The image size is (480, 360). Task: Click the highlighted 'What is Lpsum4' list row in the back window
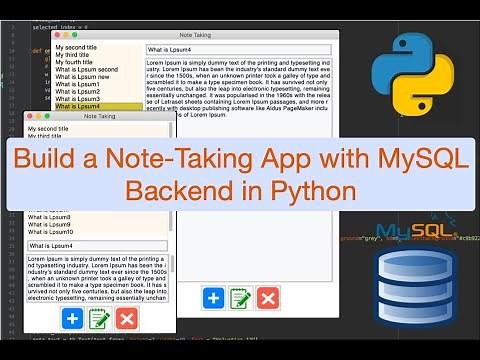coord(99,106)
